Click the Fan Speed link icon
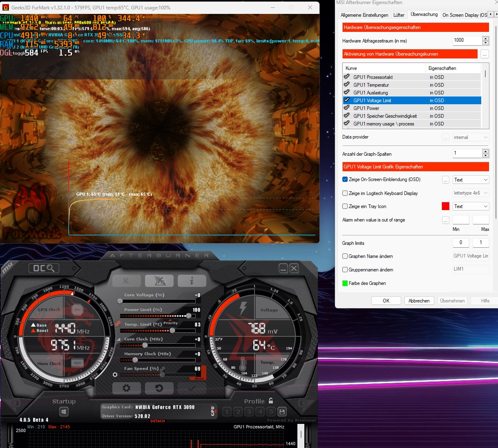Image resolution: width=498 pixels, height=448 pixels. tap(163, 369)
